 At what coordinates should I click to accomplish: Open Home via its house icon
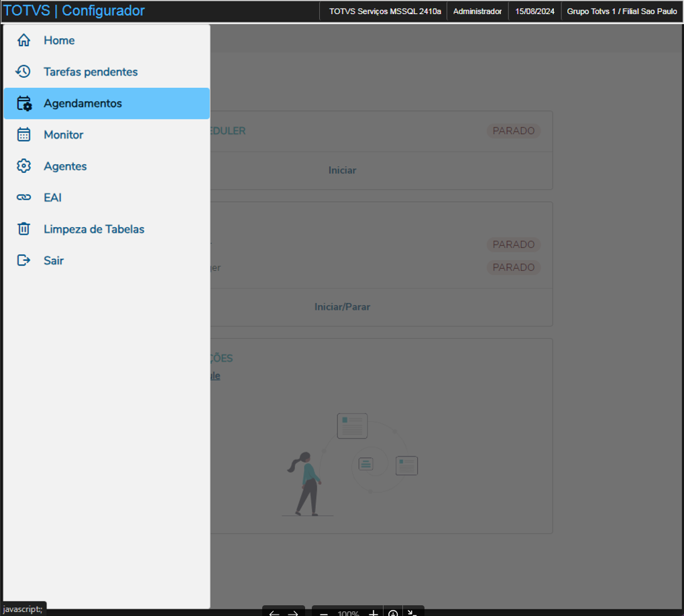click(23, 40)
